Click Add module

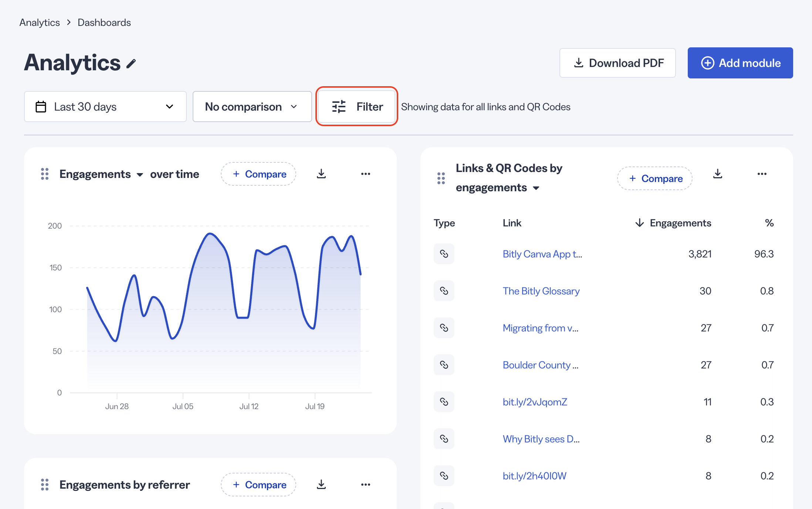(x=740, y=63)
